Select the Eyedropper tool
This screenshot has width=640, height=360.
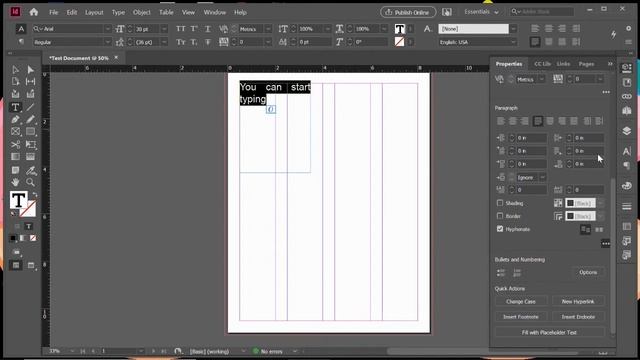point(30,170)
